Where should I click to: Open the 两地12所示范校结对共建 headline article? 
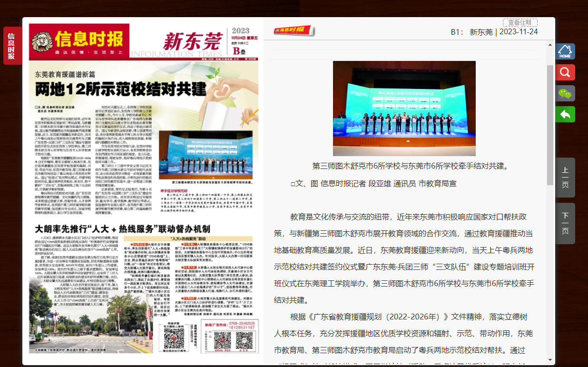coord(121,89)
